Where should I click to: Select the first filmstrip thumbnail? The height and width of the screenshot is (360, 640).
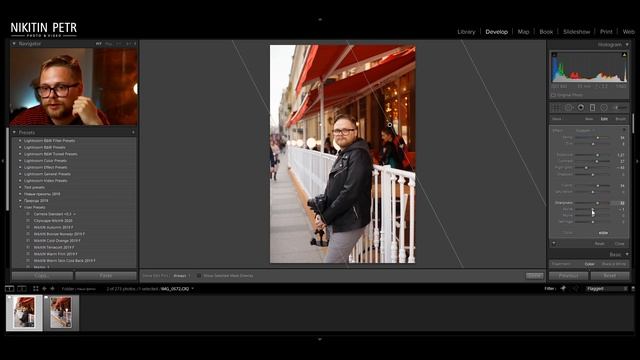click(x=24, y=313)
